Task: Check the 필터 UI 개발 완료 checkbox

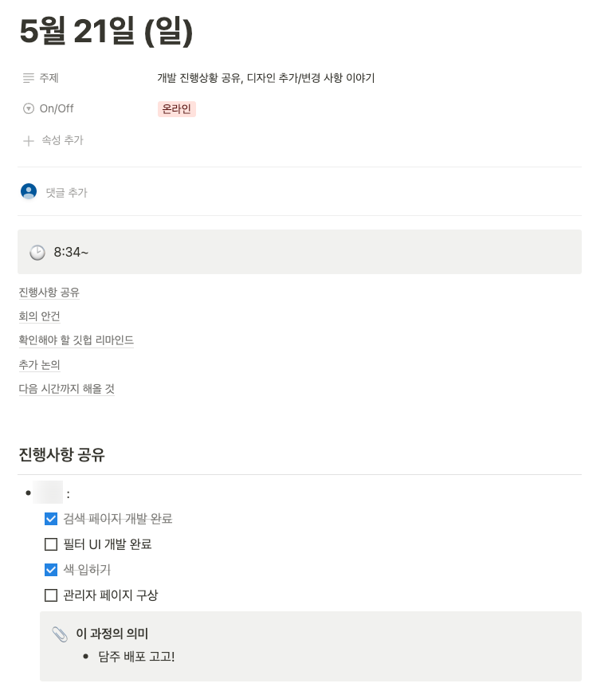Action: 51,544
